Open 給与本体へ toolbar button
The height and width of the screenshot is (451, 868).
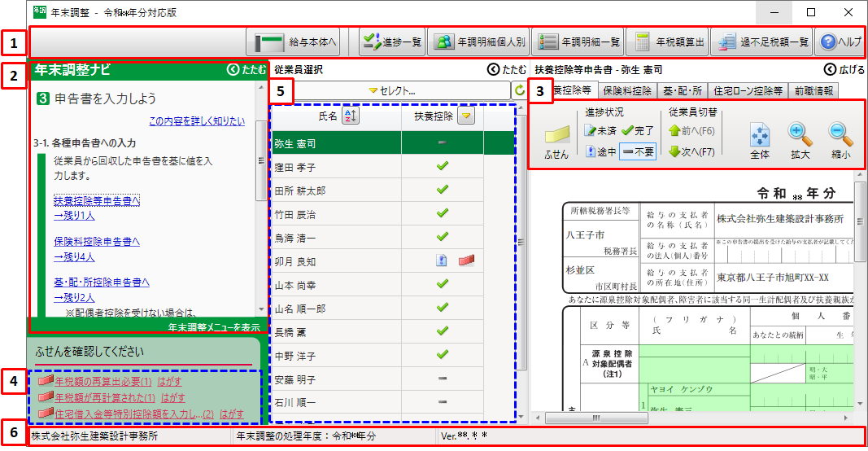pyautogui.click(x=293, y=42)
